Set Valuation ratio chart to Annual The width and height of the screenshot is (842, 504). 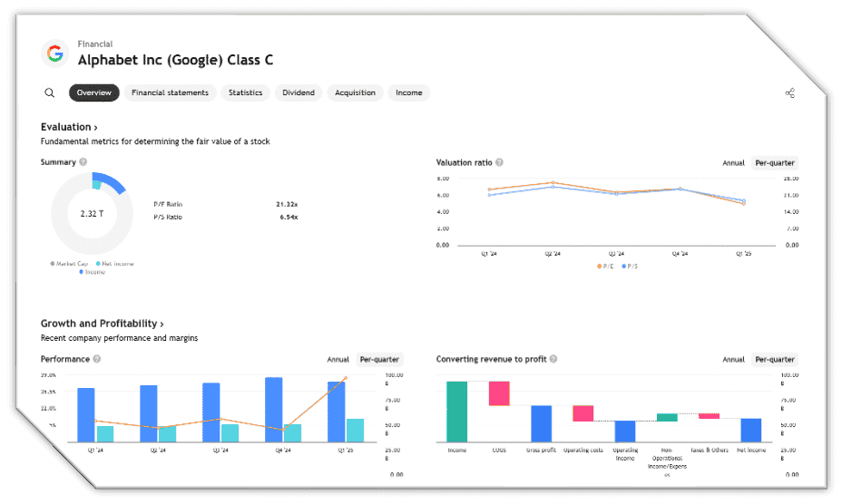coord(733,163)
